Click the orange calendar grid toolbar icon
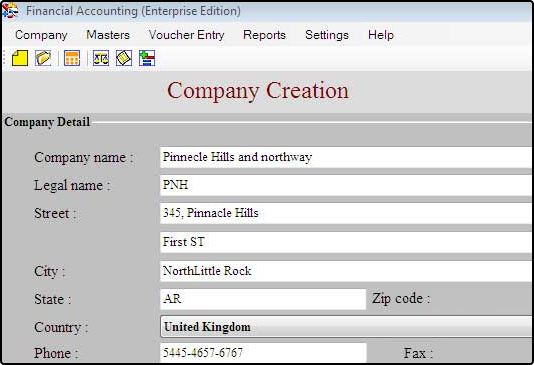Viewport: 534px width, 365px height. tap(72, 58)
